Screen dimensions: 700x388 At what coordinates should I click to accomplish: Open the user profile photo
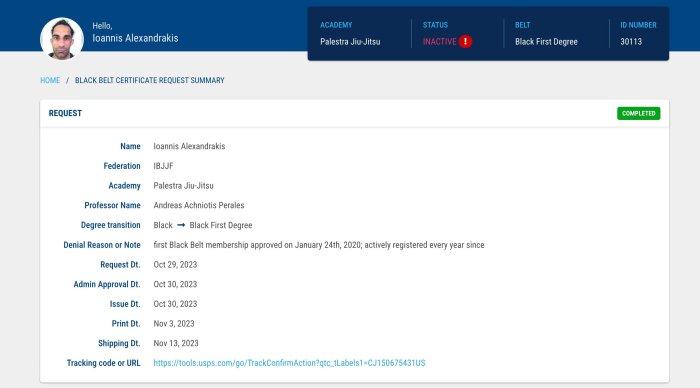pyautogui.click(x=62, y=39)
